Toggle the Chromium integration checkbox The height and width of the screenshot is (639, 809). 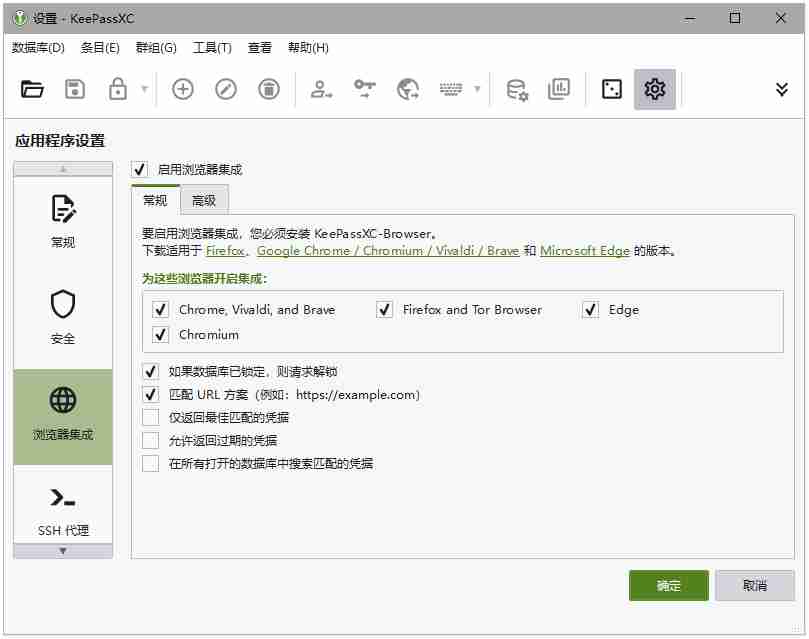click(160, 334)
